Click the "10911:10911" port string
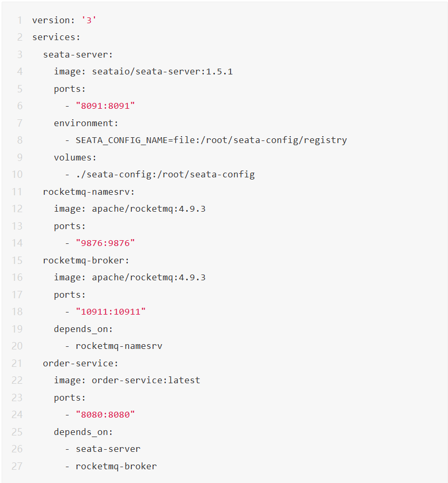 coord(110,311)
